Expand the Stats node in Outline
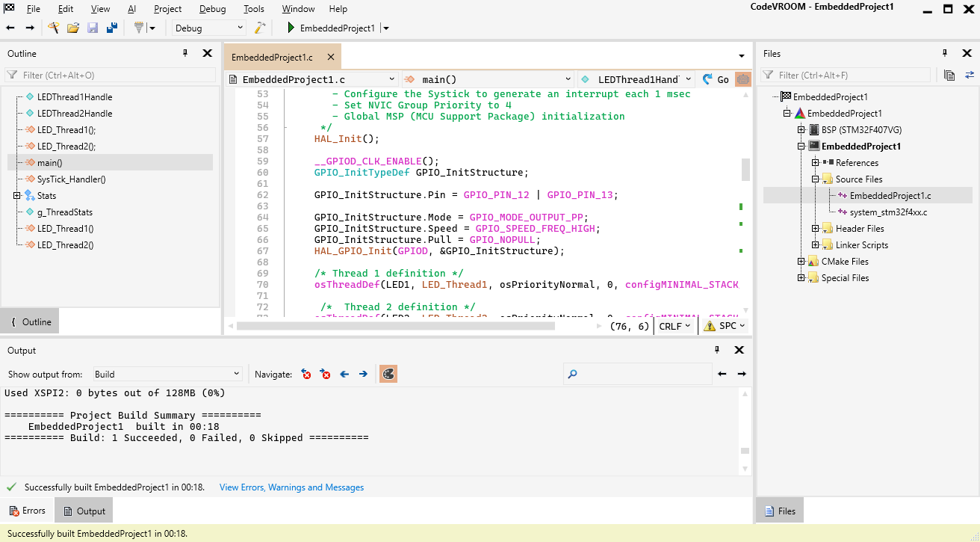This screenshot has width=980, height=542. 17,196
